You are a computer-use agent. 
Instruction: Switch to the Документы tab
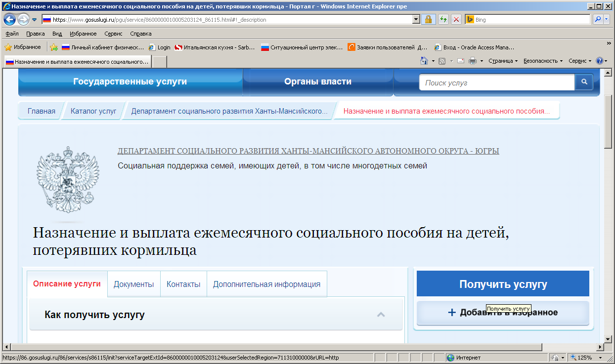click(133, 284)
